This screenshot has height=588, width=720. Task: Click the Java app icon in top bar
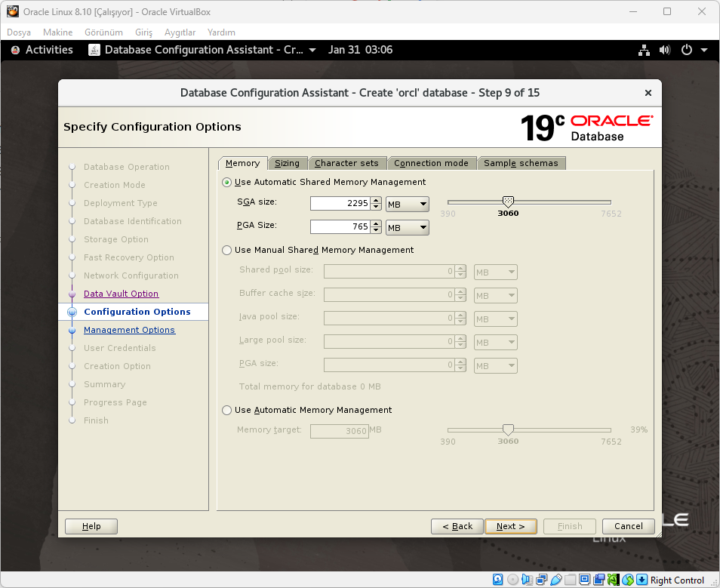[94, 50]
